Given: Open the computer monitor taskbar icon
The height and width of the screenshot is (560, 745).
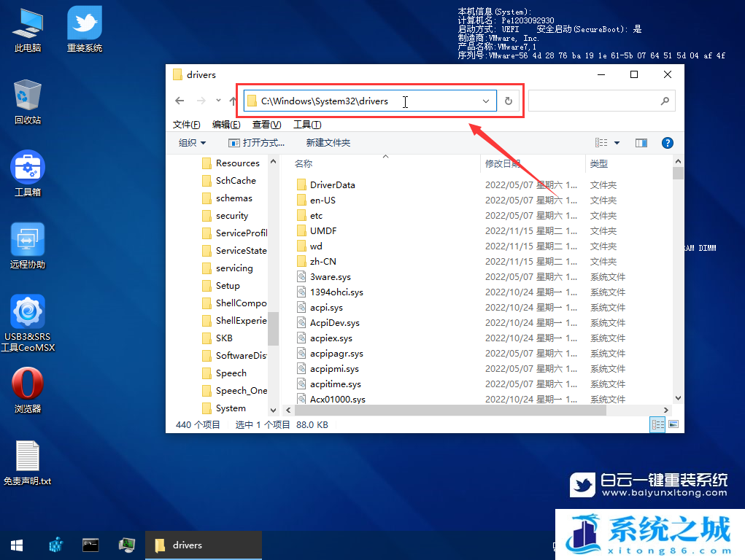Looking at the screenshot, I should (127, 545).
